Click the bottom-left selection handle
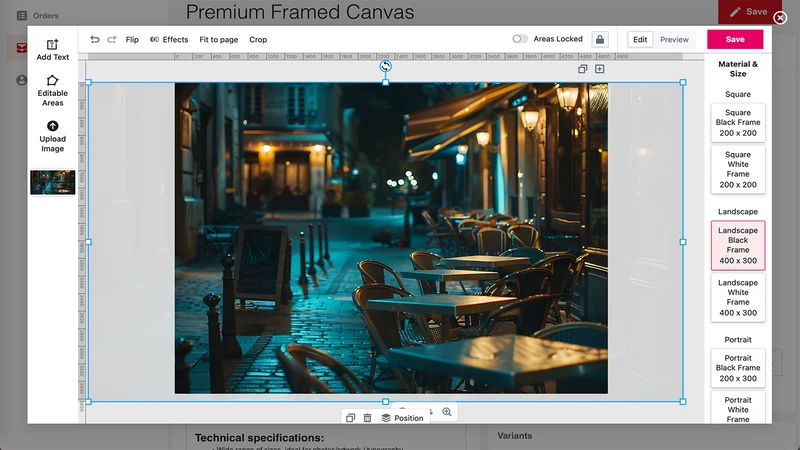This screenshot has height=450, width=800. pos(89,402)
